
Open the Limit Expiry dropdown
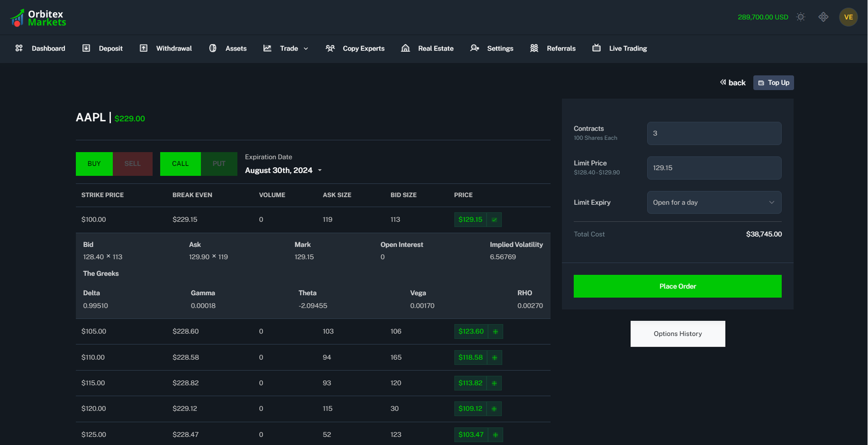713,202
